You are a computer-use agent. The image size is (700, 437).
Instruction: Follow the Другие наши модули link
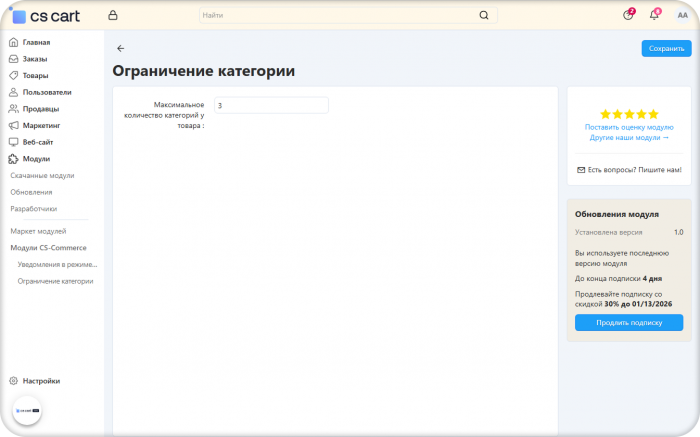point(629,137)
